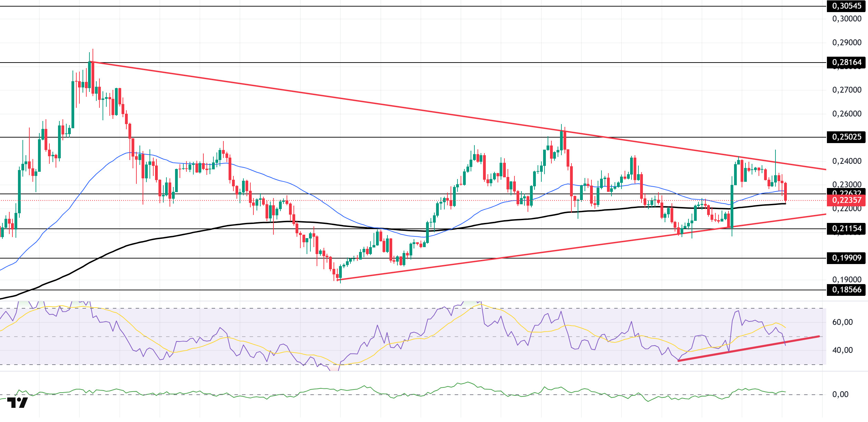Click the 0,19909 price level label

(846, 258)
